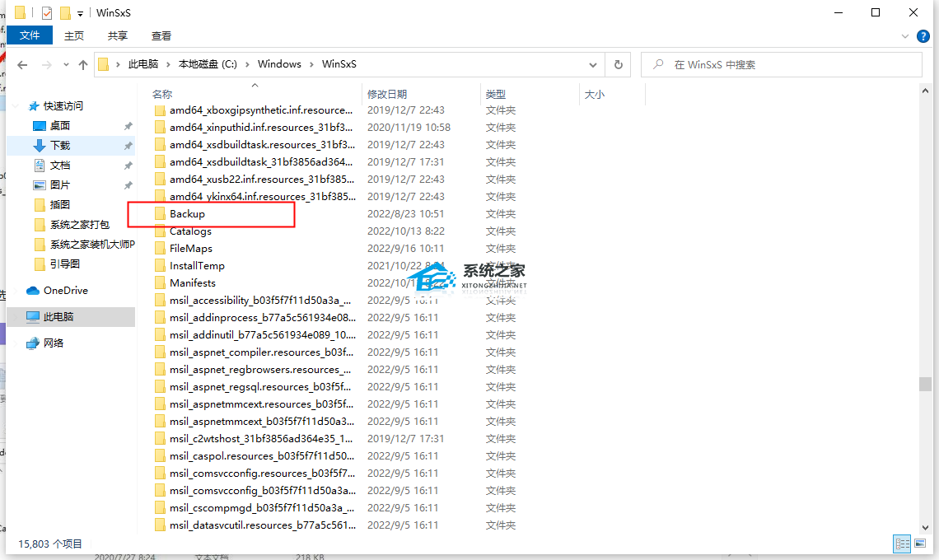Click the search box 在 WinSxS 中搜索
Screen dimensions: 939x560
[782, 65]
